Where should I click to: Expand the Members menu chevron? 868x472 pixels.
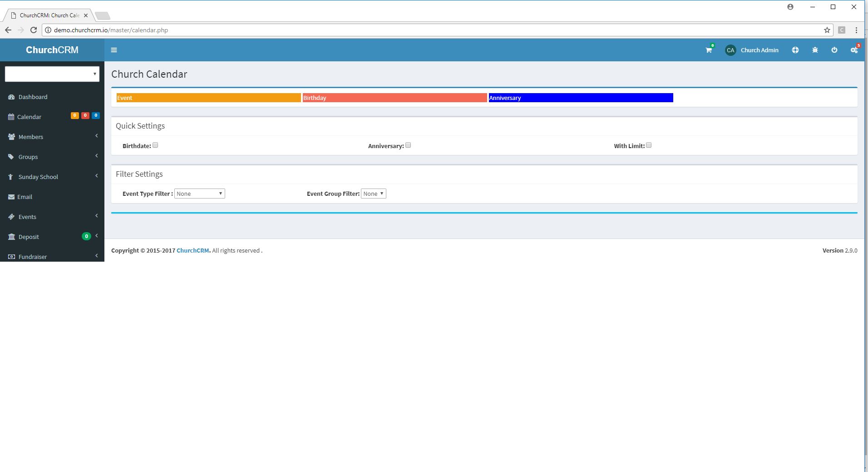[96, 136]
